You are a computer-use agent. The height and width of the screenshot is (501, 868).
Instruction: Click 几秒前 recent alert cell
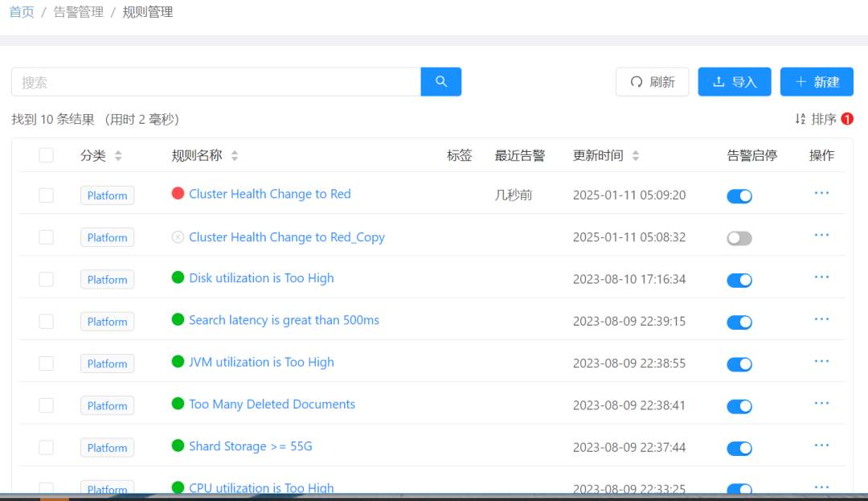coord(513,195)
